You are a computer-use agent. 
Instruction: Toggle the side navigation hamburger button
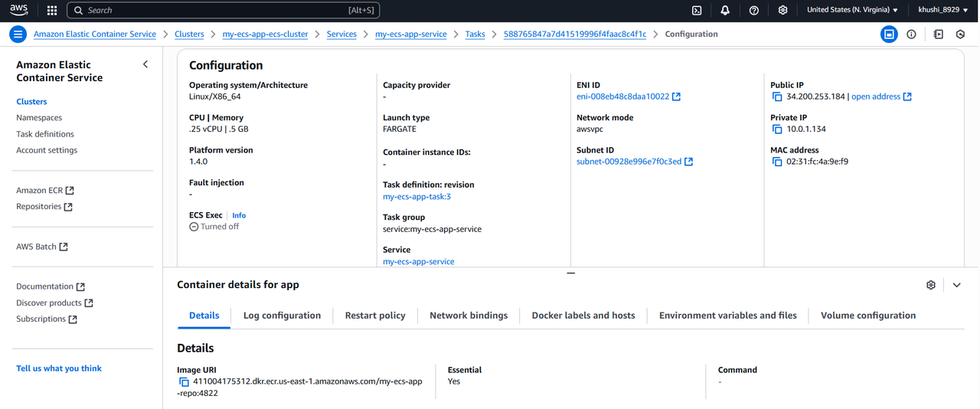18,34
